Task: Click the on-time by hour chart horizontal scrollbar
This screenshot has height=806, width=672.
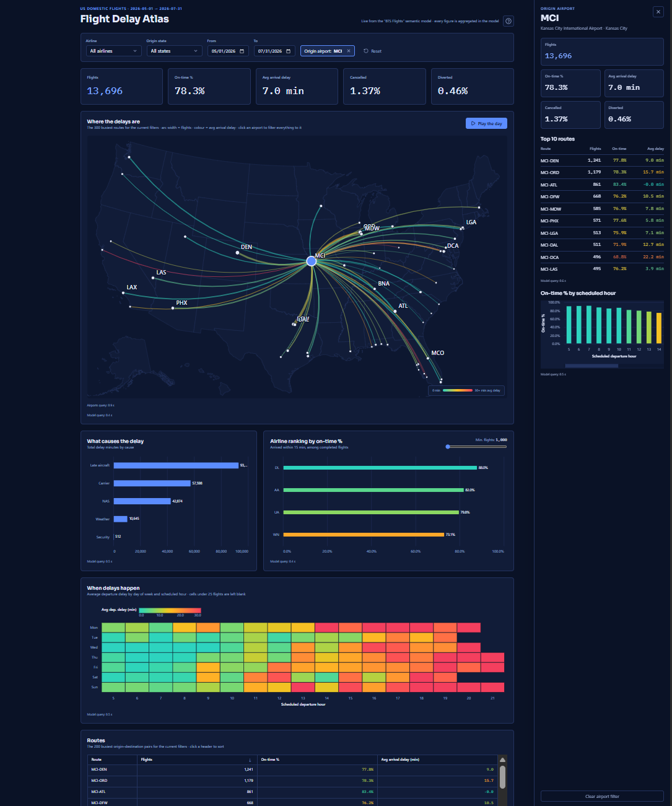Action: (591, 366)
